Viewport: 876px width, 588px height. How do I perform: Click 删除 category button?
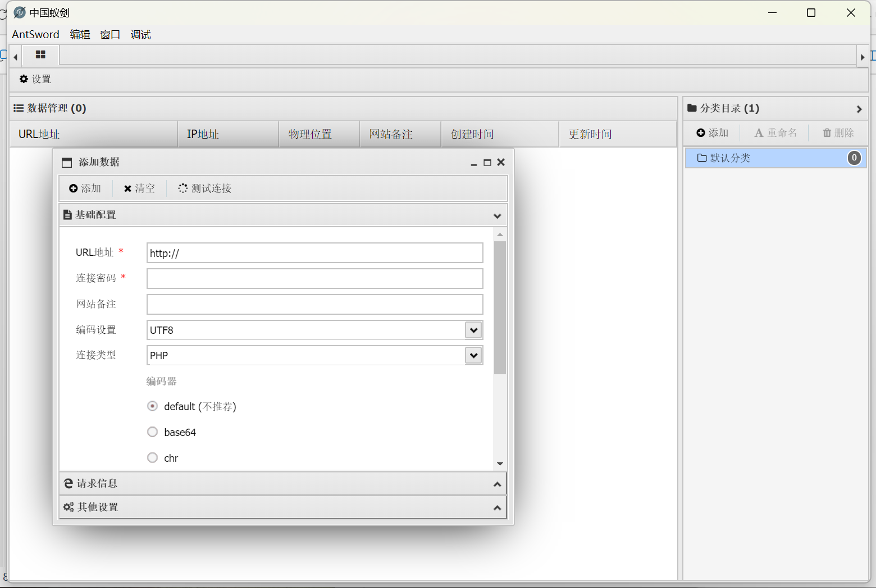pos(838,133)
